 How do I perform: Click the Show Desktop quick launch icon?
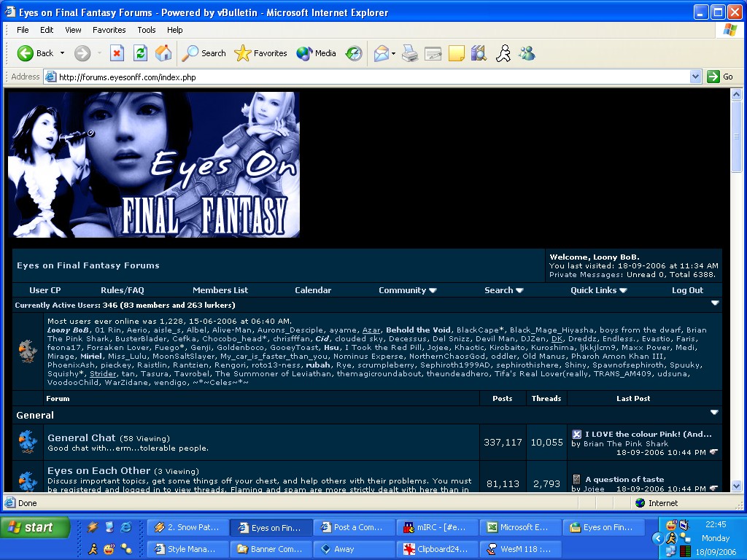109,527
